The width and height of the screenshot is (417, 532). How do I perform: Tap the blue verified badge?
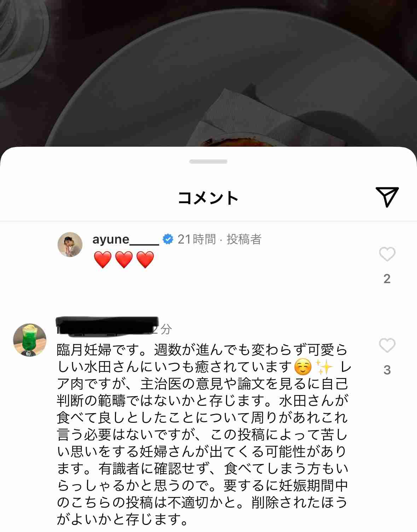(x=168, y=239)
